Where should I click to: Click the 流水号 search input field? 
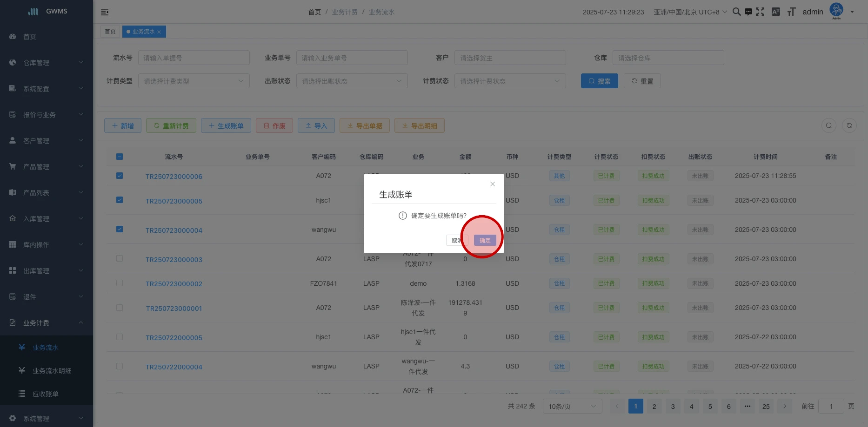[194, 58]
